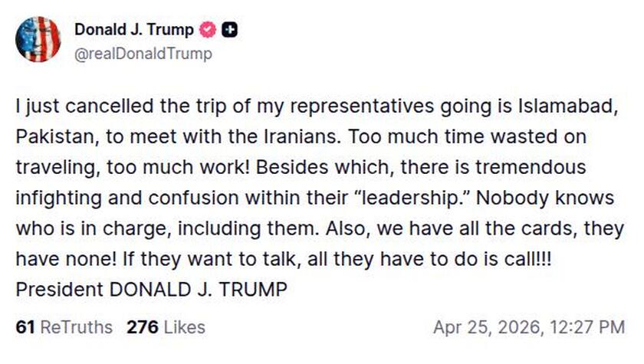Open the Donald J. Trump display name
The image size is (644, 364).
134,30
